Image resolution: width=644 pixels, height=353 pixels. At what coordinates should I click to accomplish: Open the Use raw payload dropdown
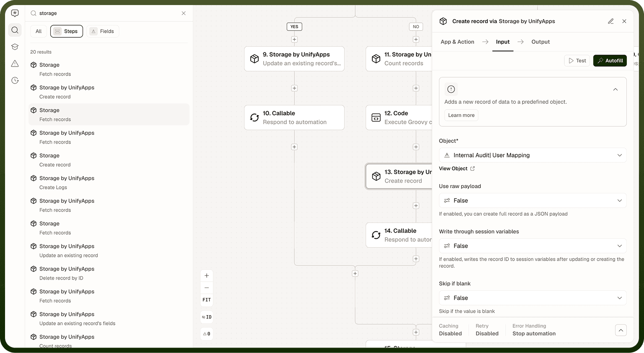pos(532,201)
